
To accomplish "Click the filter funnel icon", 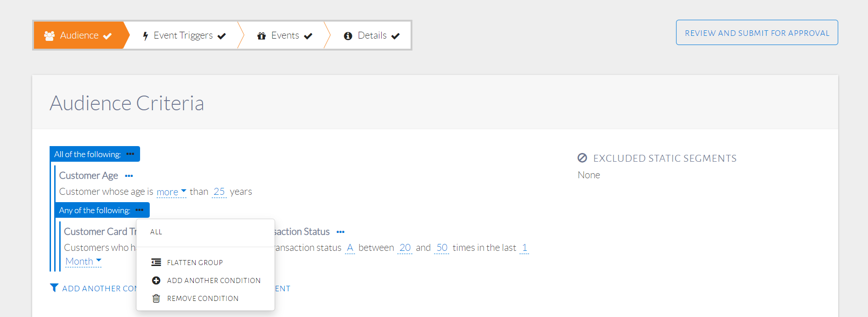I will (x=54, y=288).
